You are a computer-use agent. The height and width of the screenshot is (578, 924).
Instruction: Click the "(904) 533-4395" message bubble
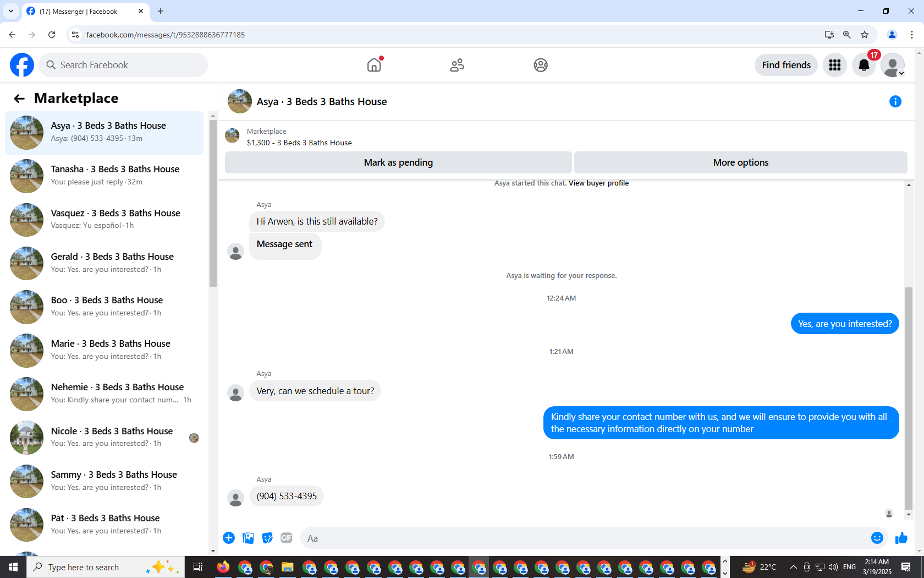coord(287,496)
